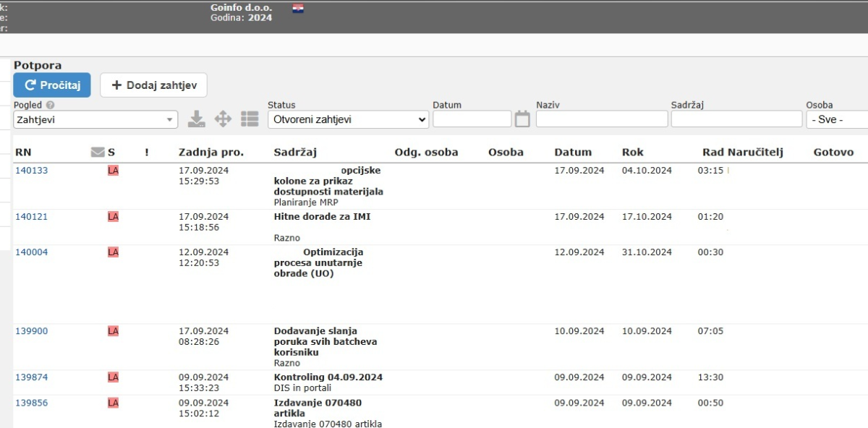Open request link 139874

tap(32, 377)
